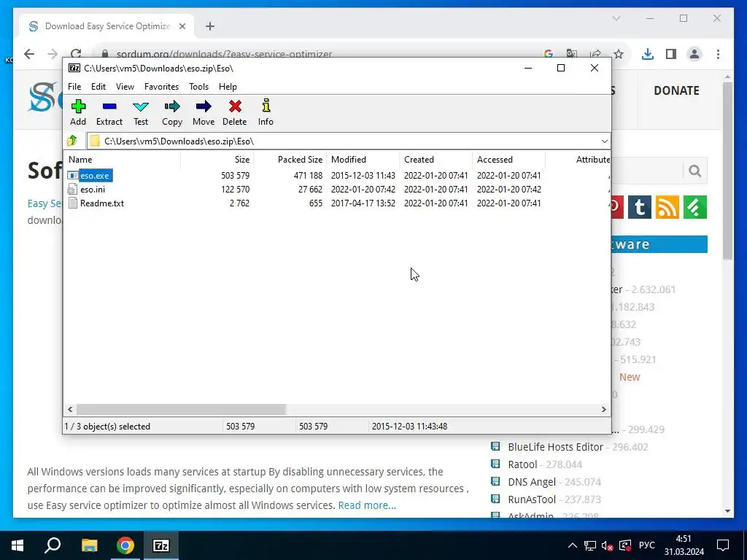Viewport: 747px width, 560px height.
Task: Select the eso.exe file icon
Action: pyautogui.click(x=72, y=176)
